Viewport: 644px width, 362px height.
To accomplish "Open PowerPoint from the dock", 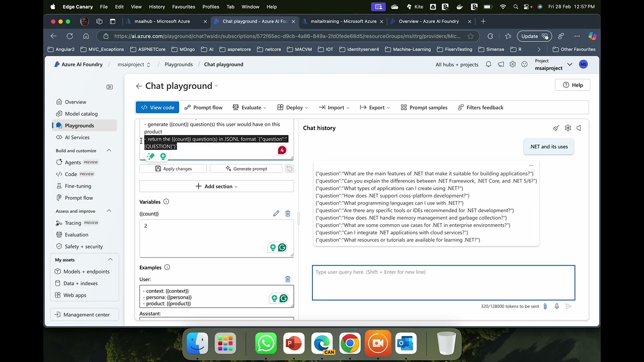I will coord(294,344).
